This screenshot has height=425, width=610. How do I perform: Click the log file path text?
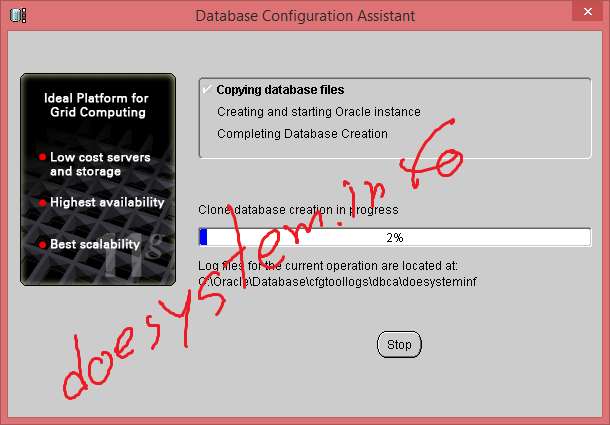coord(337,281)
